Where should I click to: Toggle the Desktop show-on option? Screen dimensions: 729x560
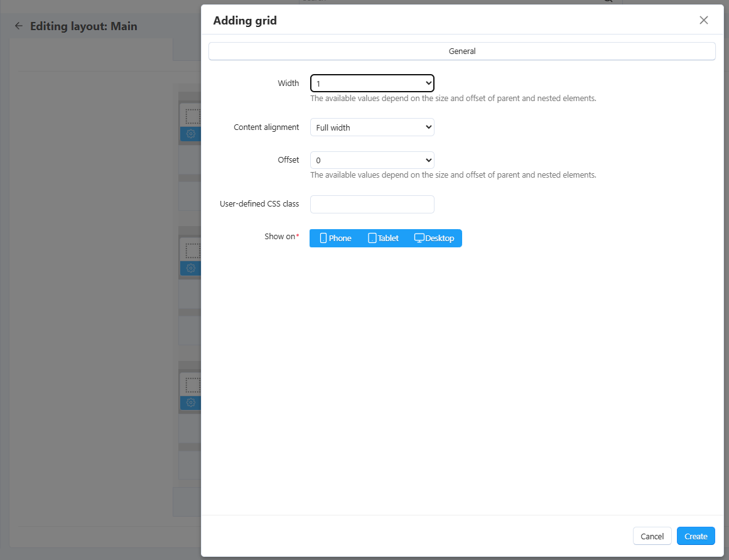[434, 238]
